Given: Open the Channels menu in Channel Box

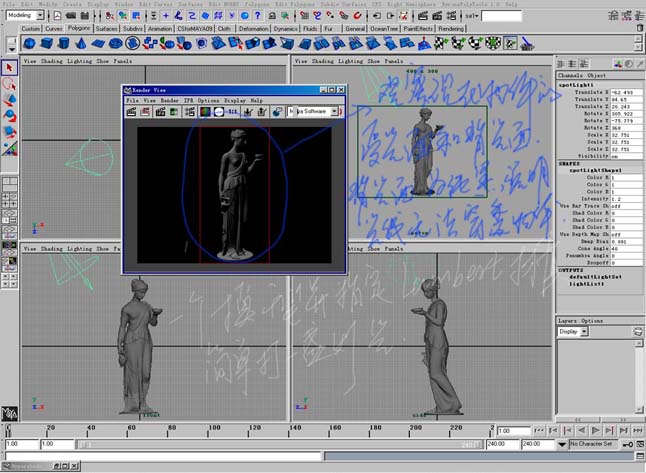Looking at the screenshot, I should click(570, 75).
